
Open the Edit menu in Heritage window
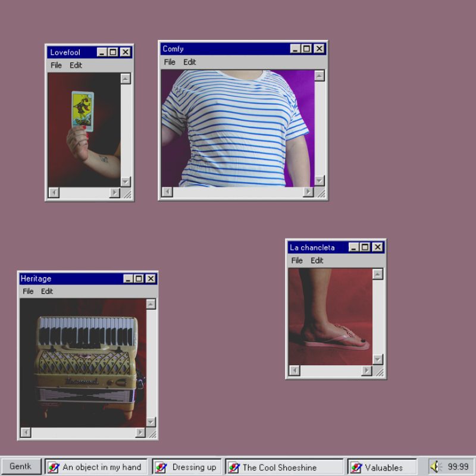tap(47, 292)
